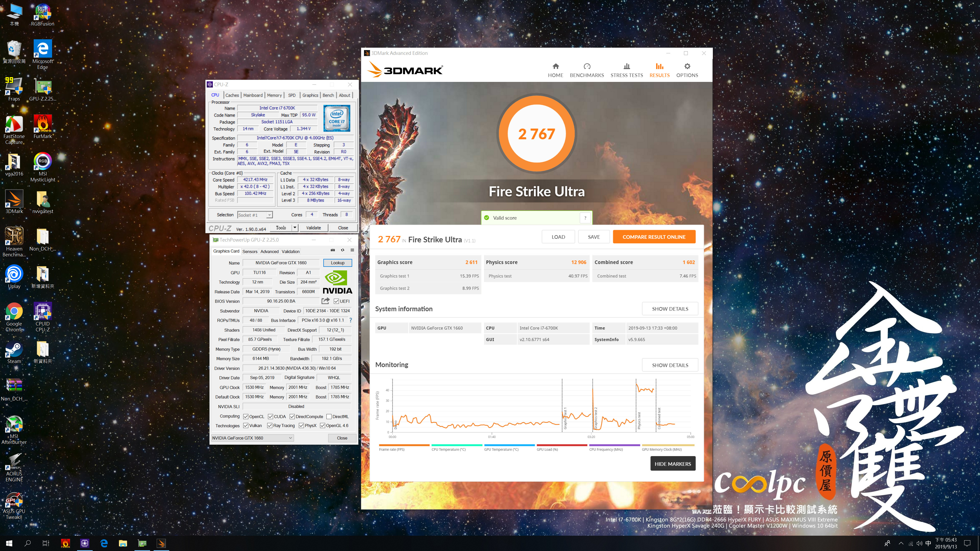Click the Bus Interface question mark in GPU-Z
This screenshot has height=551, width=980.
[351, 320]
